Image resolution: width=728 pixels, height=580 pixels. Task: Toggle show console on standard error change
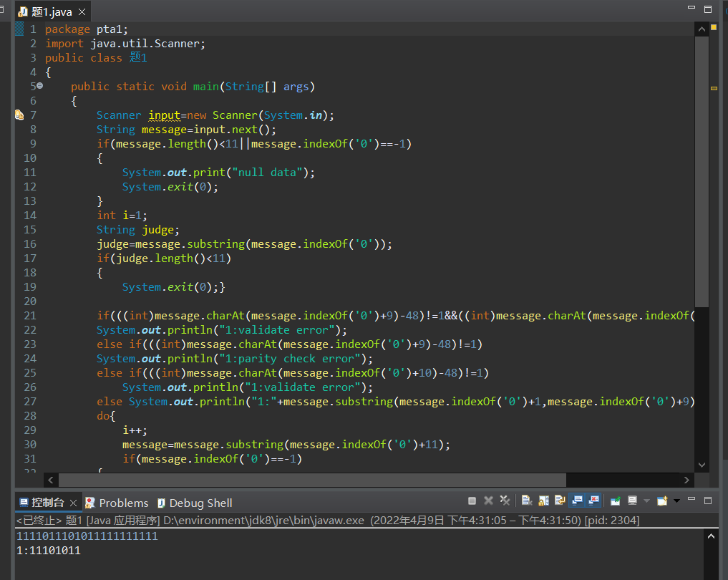[x=593, y=501]
